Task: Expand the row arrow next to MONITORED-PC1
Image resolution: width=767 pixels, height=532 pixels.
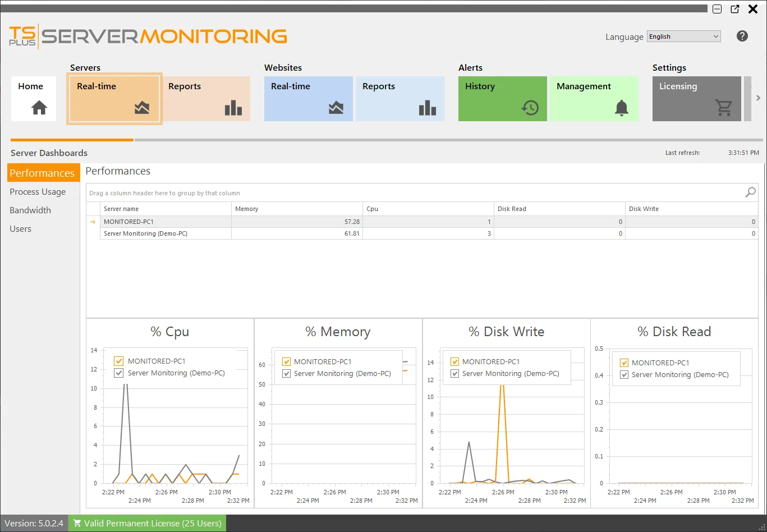Action: 93,221
